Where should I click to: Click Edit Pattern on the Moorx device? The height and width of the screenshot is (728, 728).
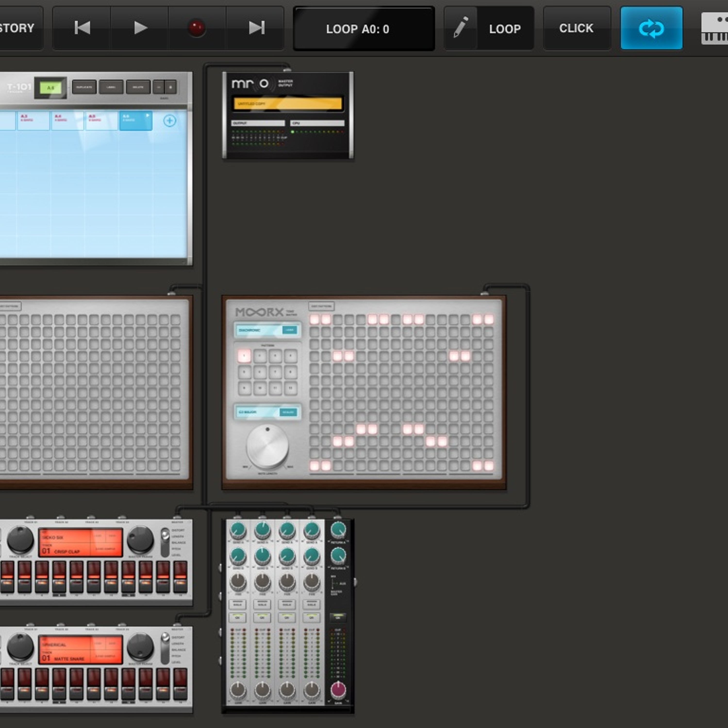(x=321, y=306)
